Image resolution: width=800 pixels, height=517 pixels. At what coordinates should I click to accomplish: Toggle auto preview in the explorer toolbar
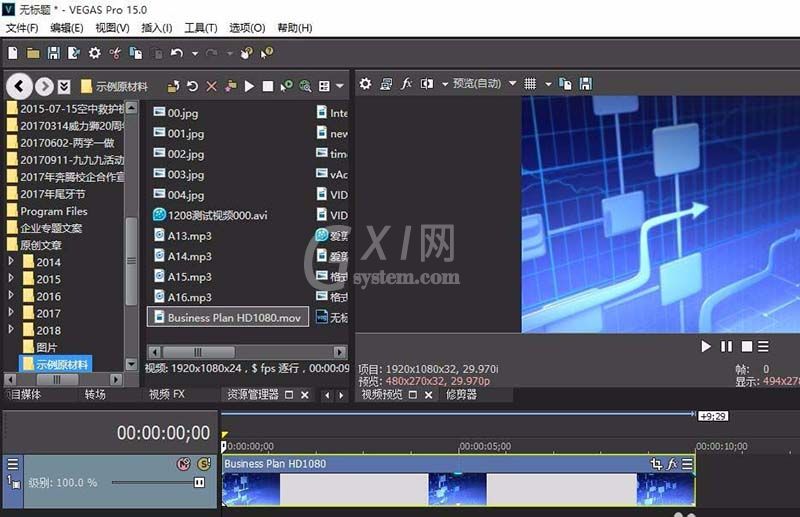[286, 86]
